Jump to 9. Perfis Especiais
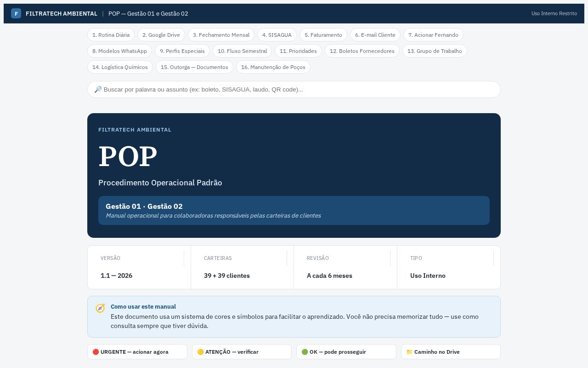The width and height of the screenshot is (588, 368). pos(182,51)
